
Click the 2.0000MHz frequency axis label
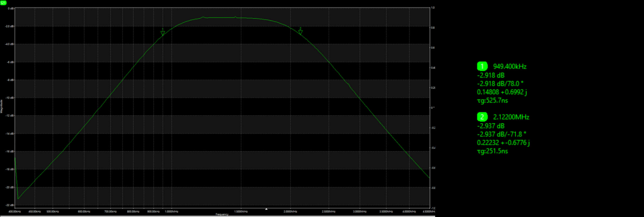(290, 212)
